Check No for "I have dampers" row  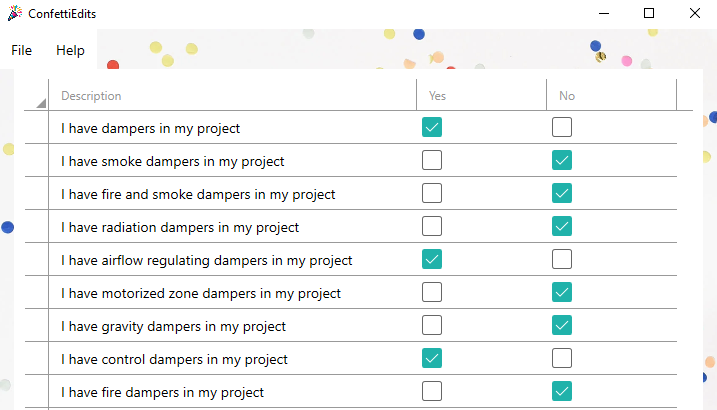click(x=562, y=128)
